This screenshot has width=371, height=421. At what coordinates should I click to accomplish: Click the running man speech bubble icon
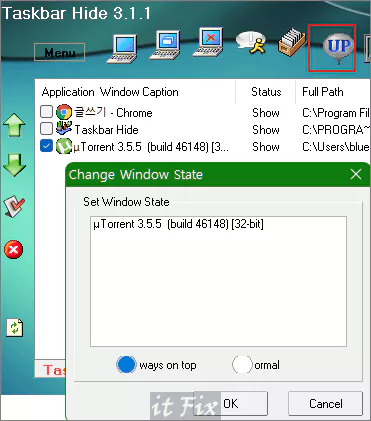(251, 42)
